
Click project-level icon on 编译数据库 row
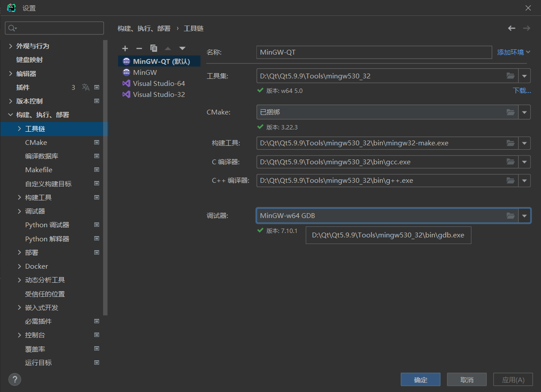(97, 156)
